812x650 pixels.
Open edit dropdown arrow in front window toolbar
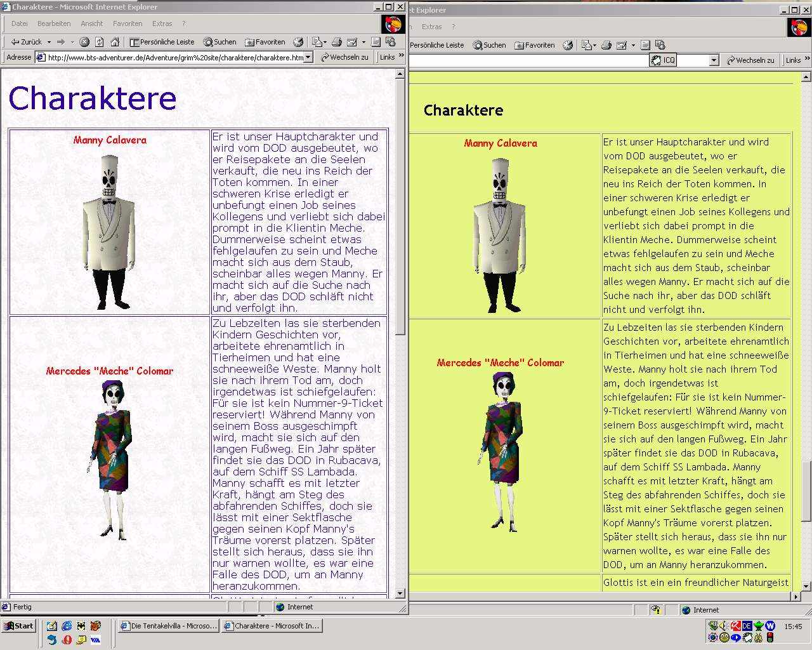tap(363, 42)
